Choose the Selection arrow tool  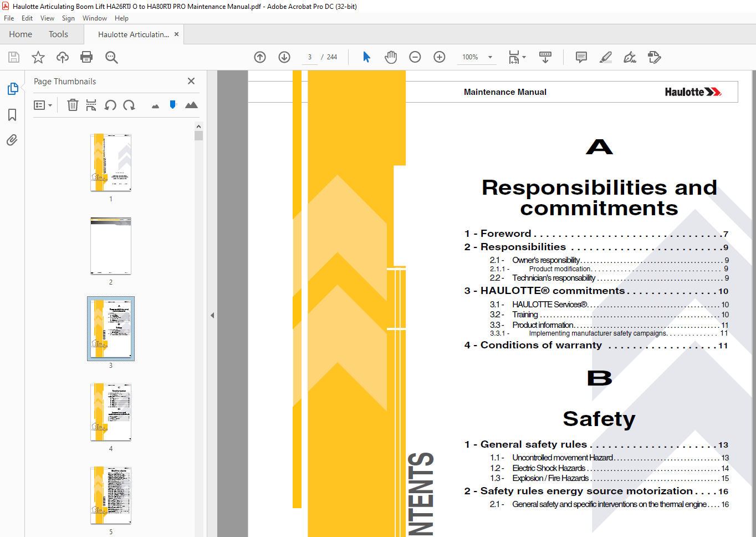(366, 57)
